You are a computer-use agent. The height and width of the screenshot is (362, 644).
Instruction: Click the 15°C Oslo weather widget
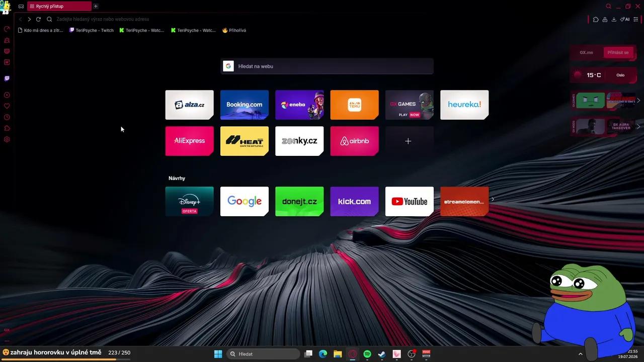(604, 75)
